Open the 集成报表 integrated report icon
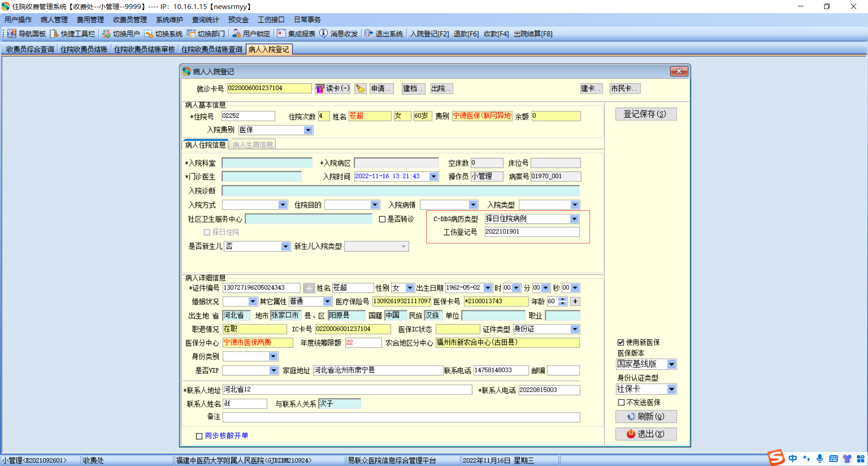This screenshot has width=868, height=466. [281, 34]
